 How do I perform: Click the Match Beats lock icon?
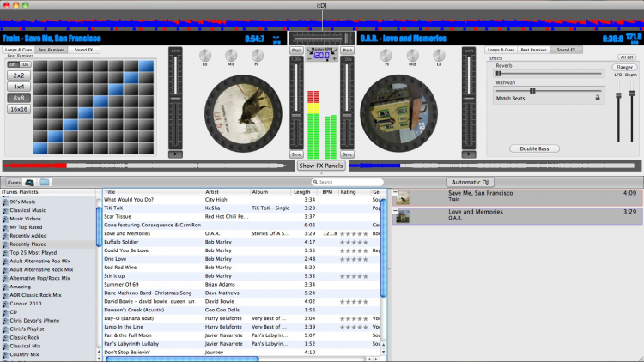pyautogui.click(x=598, y=98)
